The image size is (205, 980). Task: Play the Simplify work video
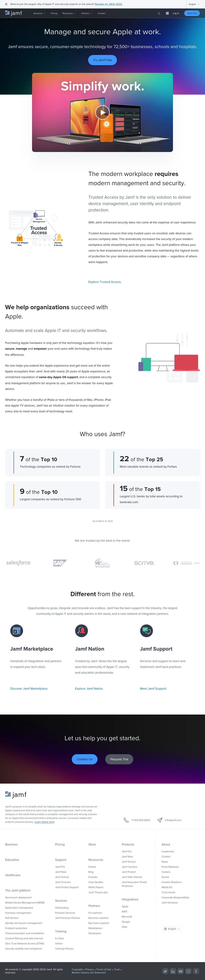click(102, 112)
